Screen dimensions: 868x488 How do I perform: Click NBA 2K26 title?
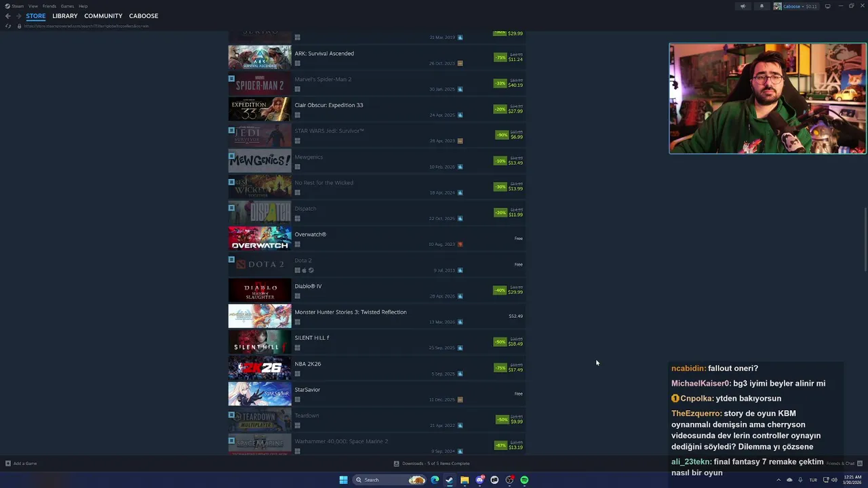(x=308, y=364)
